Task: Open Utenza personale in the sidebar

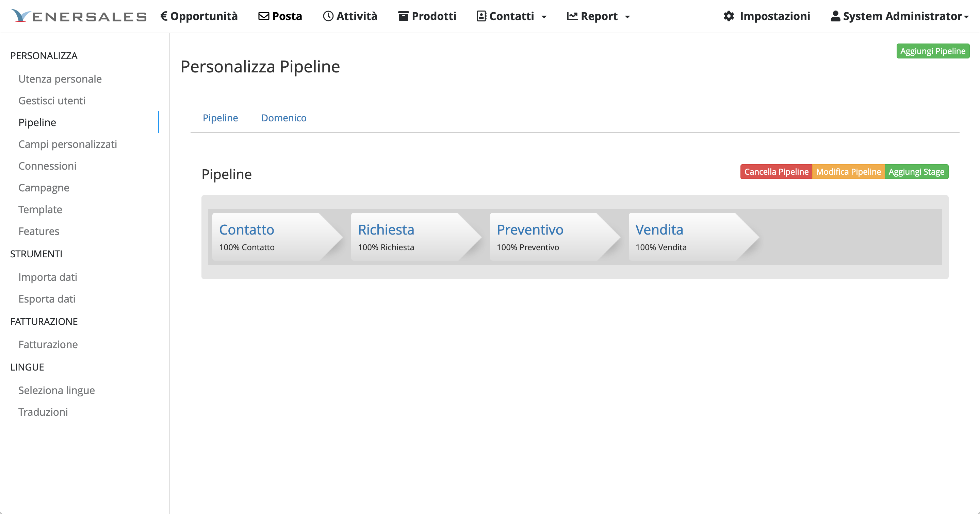Action: 60,79
